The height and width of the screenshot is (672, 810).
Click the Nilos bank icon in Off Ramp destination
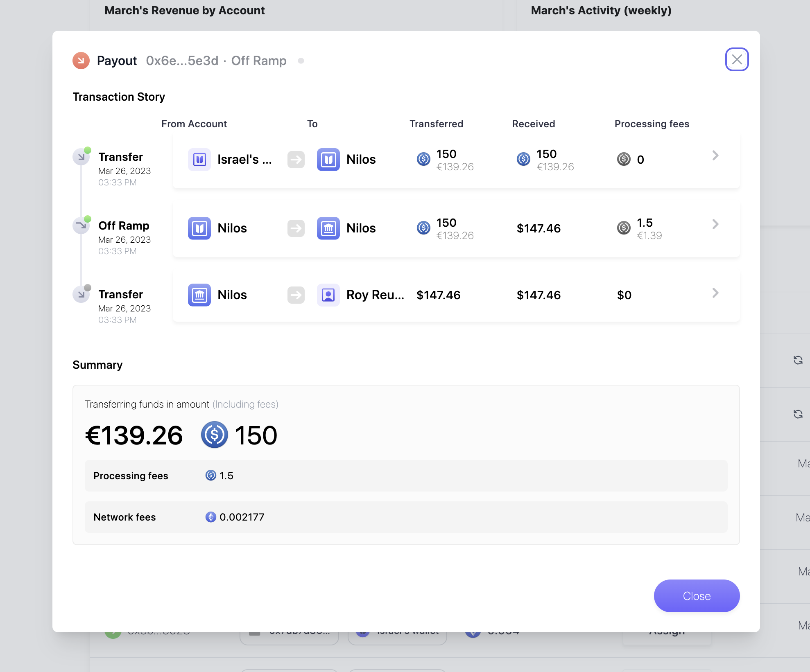point(328,228)
